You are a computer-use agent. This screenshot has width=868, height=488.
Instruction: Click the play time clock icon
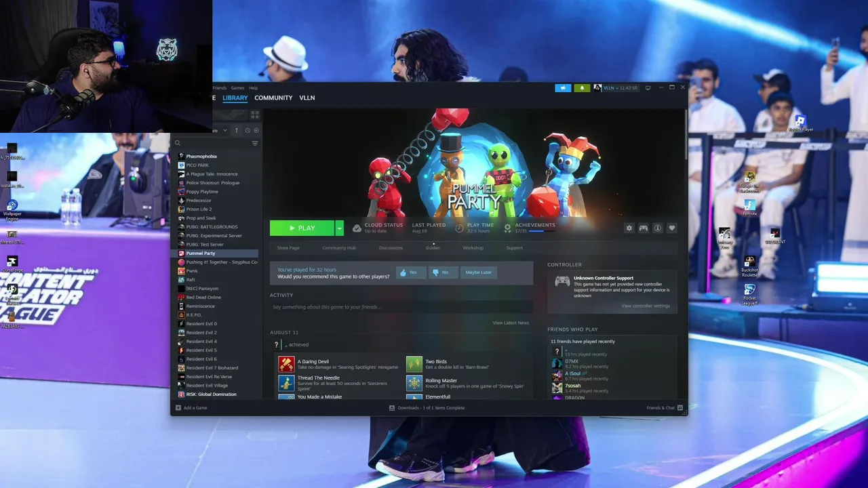(x=459, y=228)
